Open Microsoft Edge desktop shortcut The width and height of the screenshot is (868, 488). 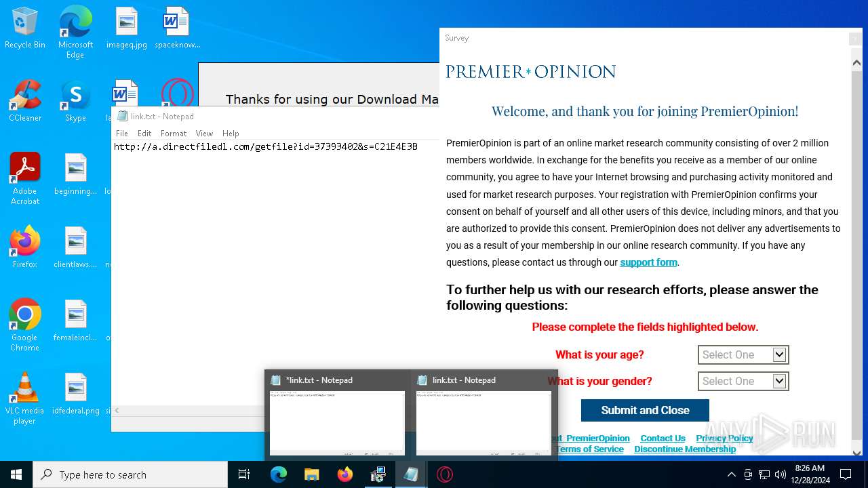[75, 32]
